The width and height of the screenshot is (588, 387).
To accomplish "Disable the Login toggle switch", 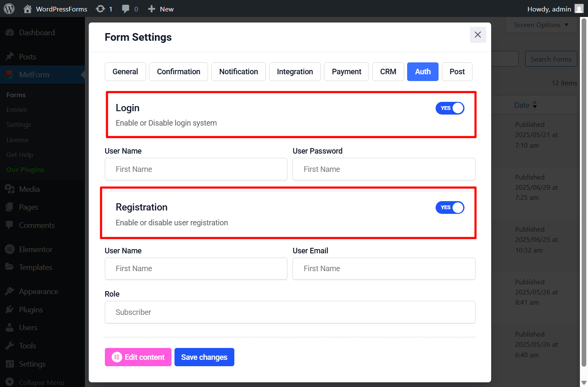I will point(450,108).
